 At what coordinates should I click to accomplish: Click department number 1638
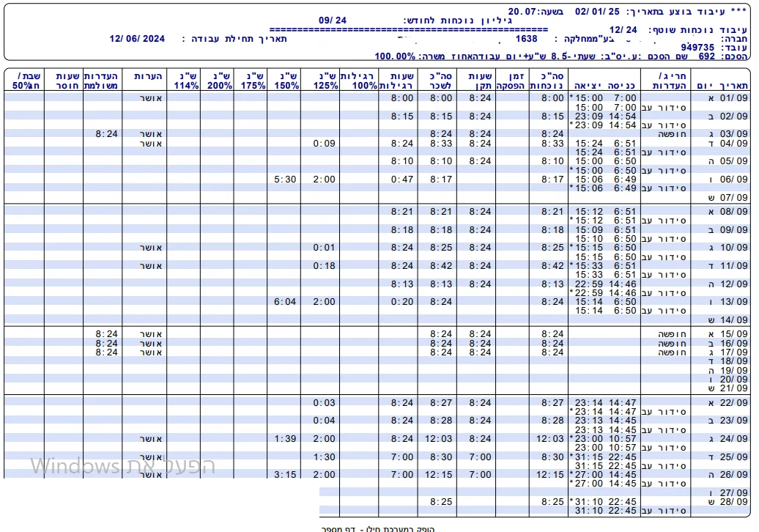coord(526,39)
